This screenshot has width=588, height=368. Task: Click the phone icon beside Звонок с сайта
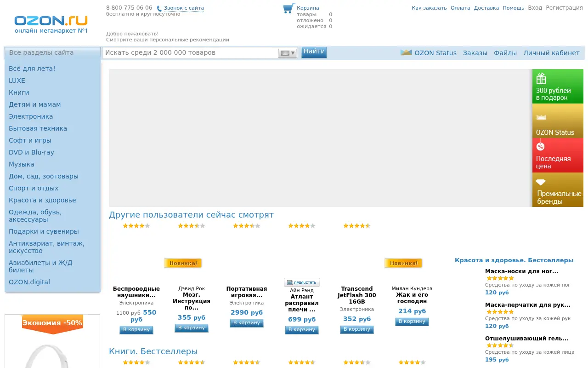click(159, 8)
